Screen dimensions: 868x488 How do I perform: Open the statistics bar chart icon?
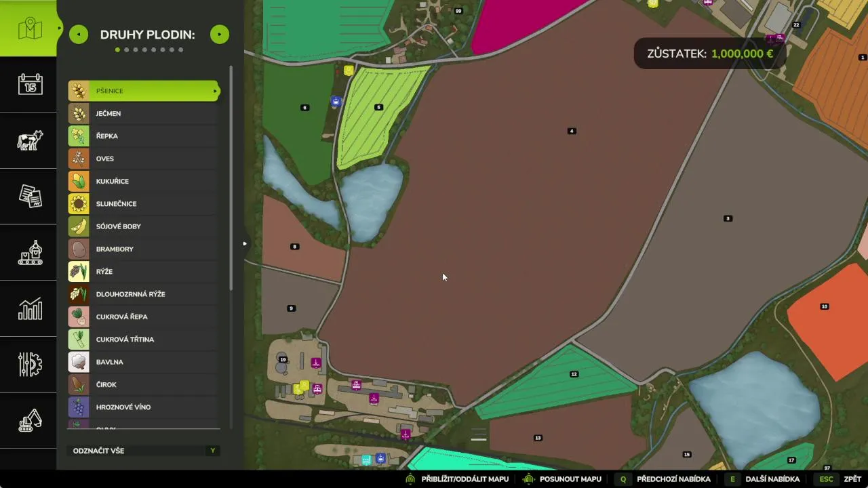coord(30,308)
